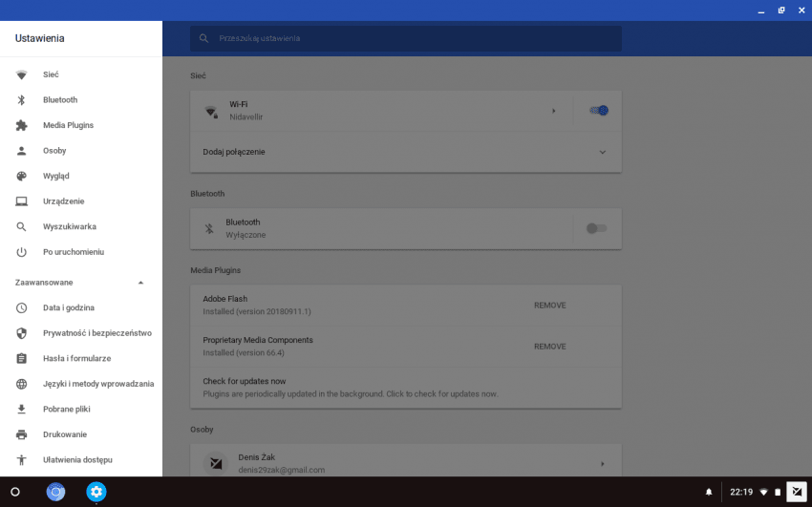Open Wi-Fi details arrow for Nidavellir
Image resolution: width=812 pixels, height=507 pixels.
[553, 111]
